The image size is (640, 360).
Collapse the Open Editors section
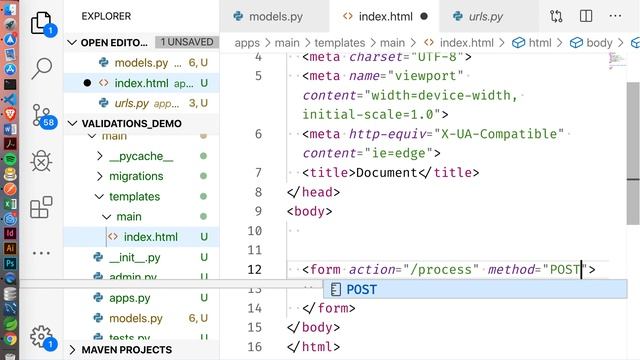point(72,42)
